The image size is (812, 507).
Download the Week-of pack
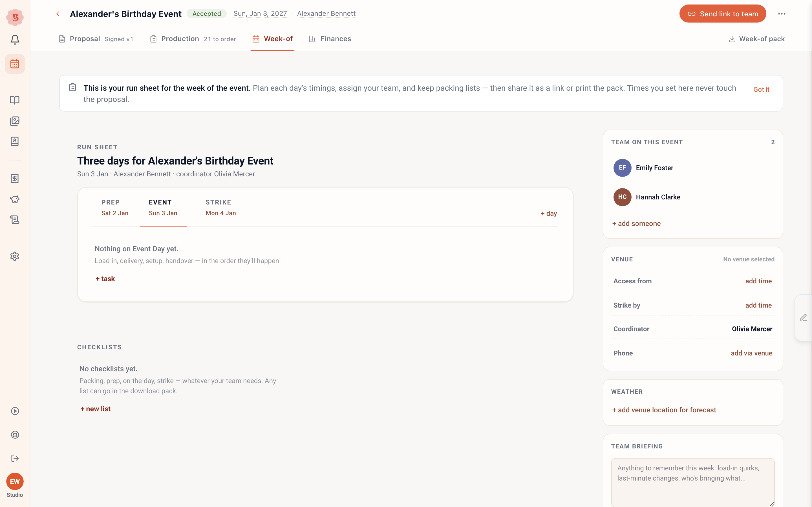pyautogui.click(x=757, y=39)
